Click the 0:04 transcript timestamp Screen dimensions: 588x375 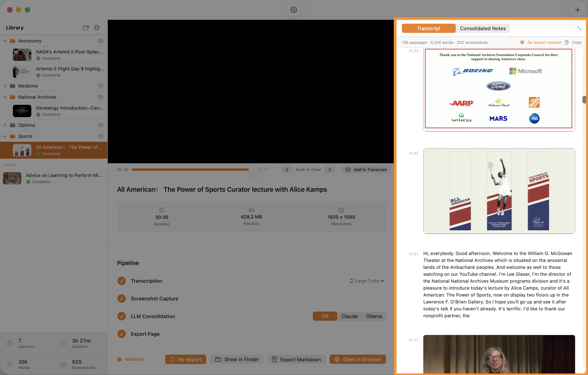tap(414, 254)
